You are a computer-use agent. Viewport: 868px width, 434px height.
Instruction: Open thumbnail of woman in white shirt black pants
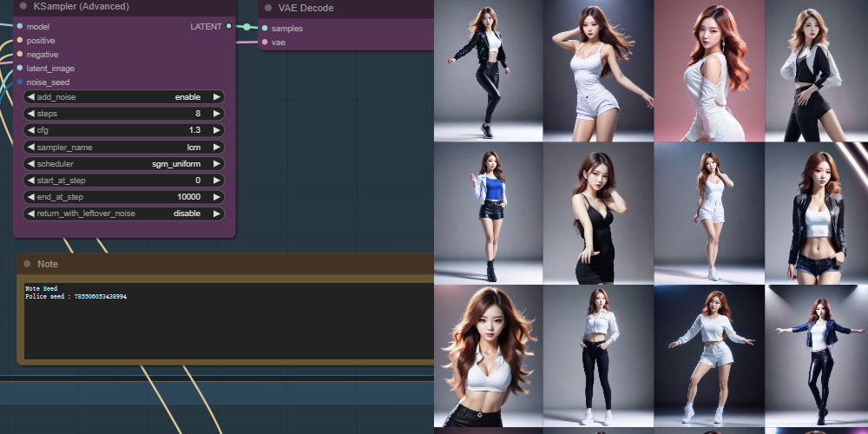[x=598, y=356]
